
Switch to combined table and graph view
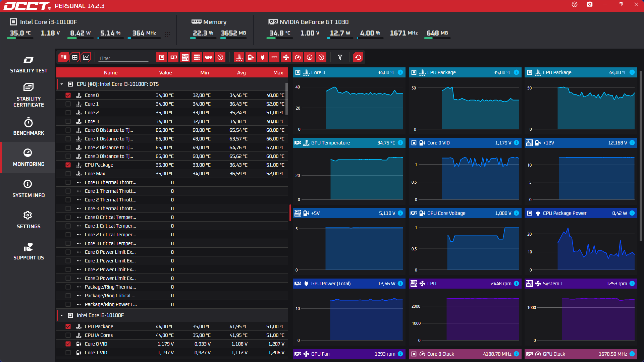pos(63,57)
